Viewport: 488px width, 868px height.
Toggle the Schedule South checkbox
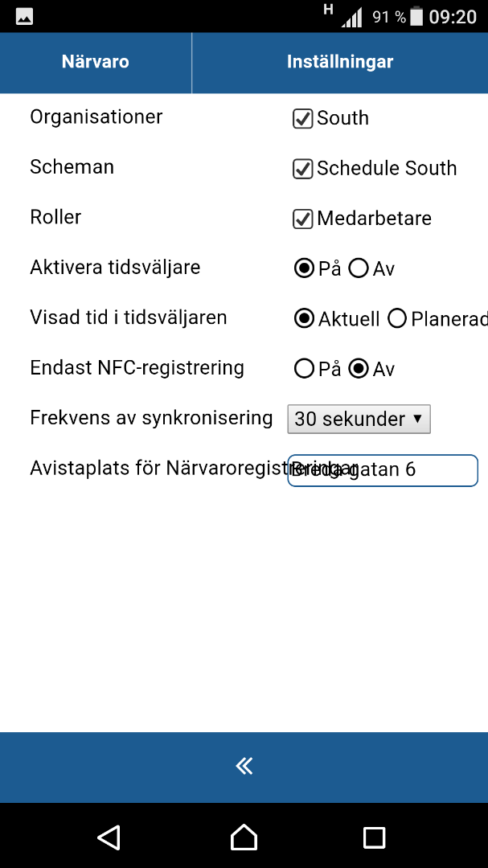(x=302, y=169)
